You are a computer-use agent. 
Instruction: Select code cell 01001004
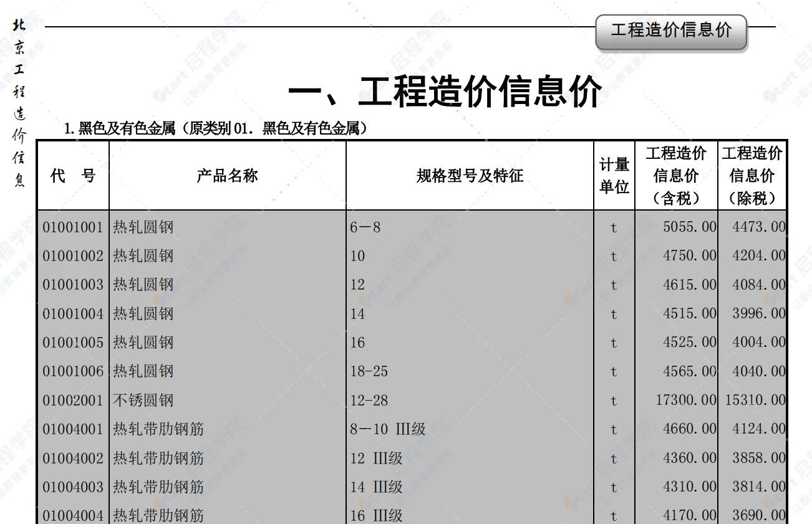coord(73,313)
